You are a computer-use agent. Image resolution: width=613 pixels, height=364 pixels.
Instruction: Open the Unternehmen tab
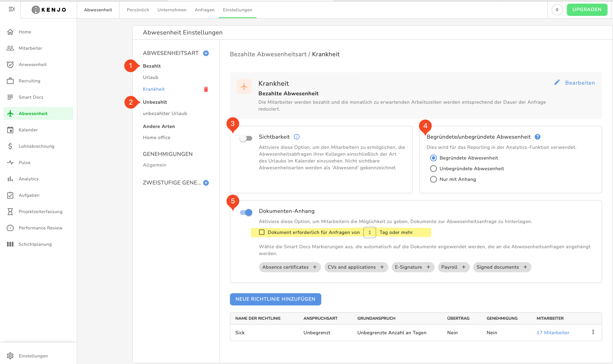pos(172,10)
